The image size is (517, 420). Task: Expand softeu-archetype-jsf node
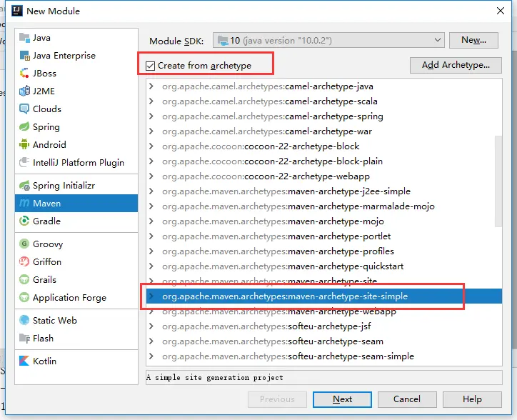click(151, 326)
